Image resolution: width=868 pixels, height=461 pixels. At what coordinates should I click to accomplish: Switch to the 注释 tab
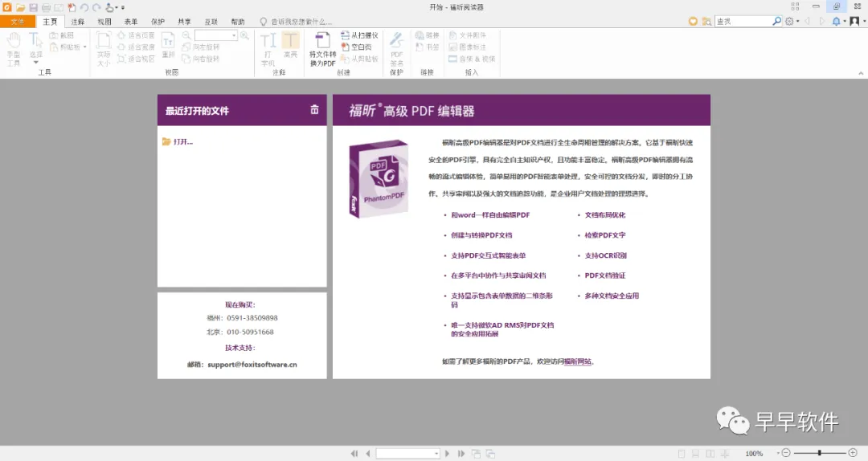click(x=77, y=22)
